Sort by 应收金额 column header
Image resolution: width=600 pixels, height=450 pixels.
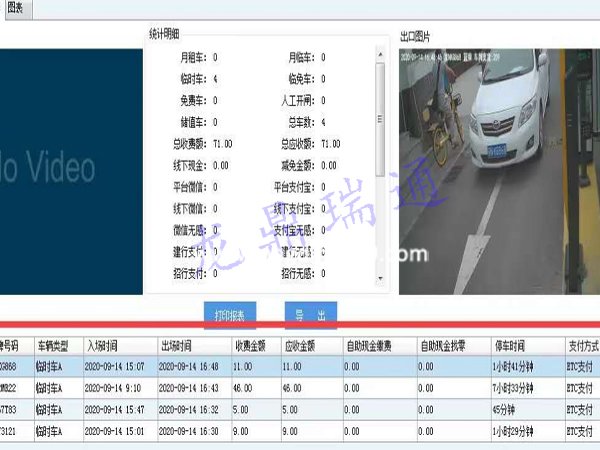tap(300, 346)
